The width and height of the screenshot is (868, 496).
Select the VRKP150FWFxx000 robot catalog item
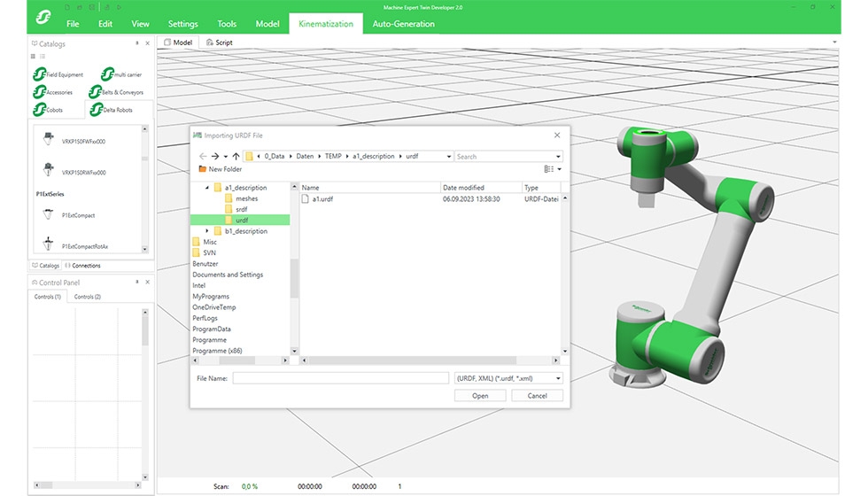coord(83,141)
